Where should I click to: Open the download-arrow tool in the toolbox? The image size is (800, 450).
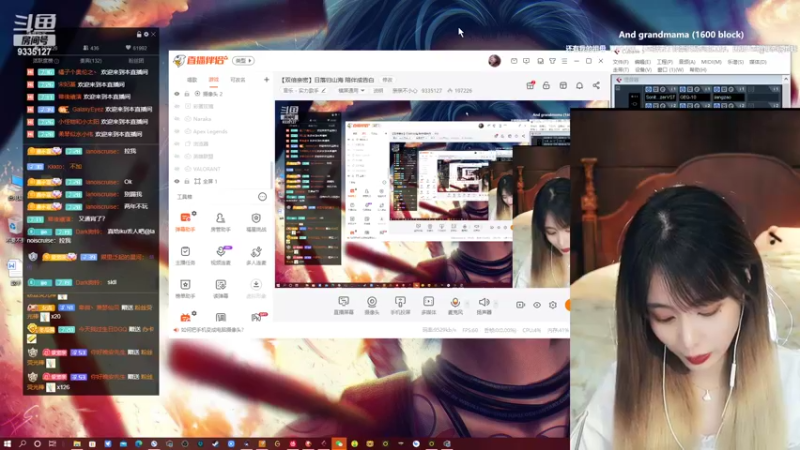tap(256, 288)
